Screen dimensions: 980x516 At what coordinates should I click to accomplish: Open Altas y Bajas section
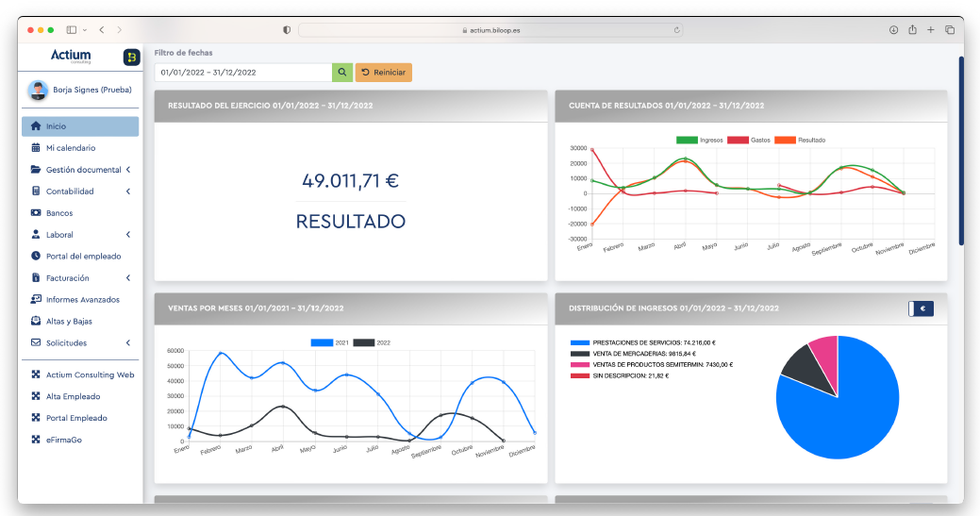(x=69, y=322)
